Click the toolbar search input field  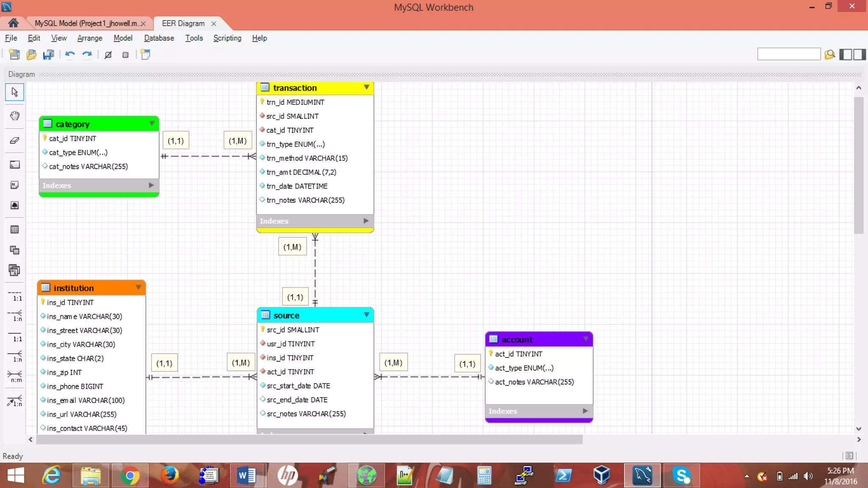click(789, 54)
